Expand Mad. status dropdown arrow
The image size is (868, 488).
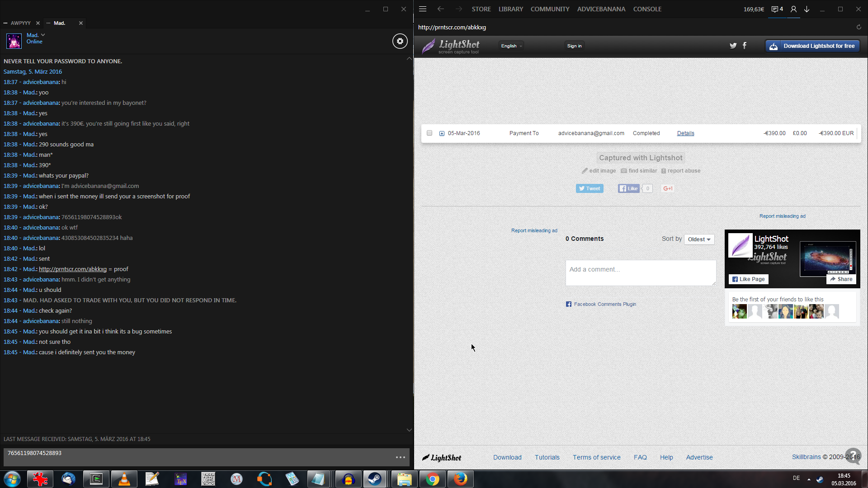click(43, 35)
